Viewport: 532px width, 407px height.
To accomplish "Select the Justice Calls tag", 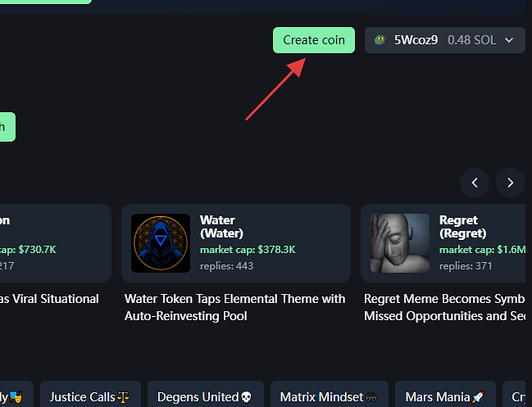I will [x=90, y=397].
